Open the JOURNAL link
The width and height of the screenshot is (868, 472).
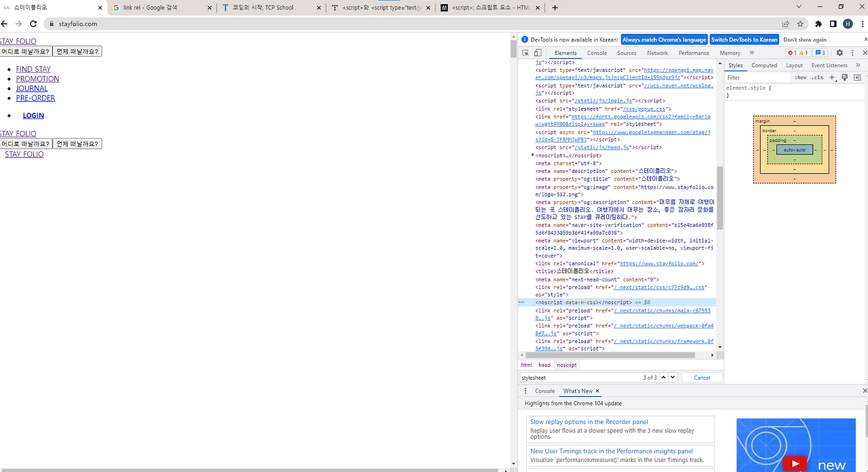tap(32, 88)
